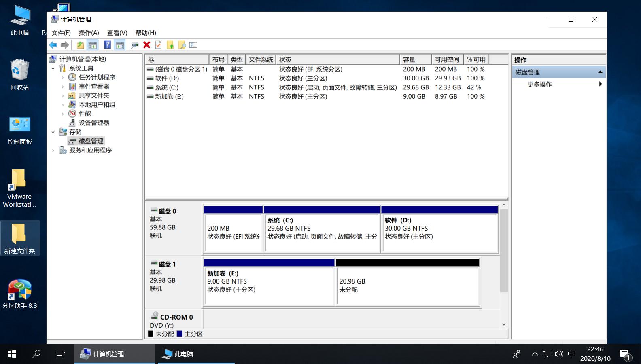The width and height of the screenshot is (641, 364).
Task: Toggle the console tree pane toolbar button
Action: point(93,45)
